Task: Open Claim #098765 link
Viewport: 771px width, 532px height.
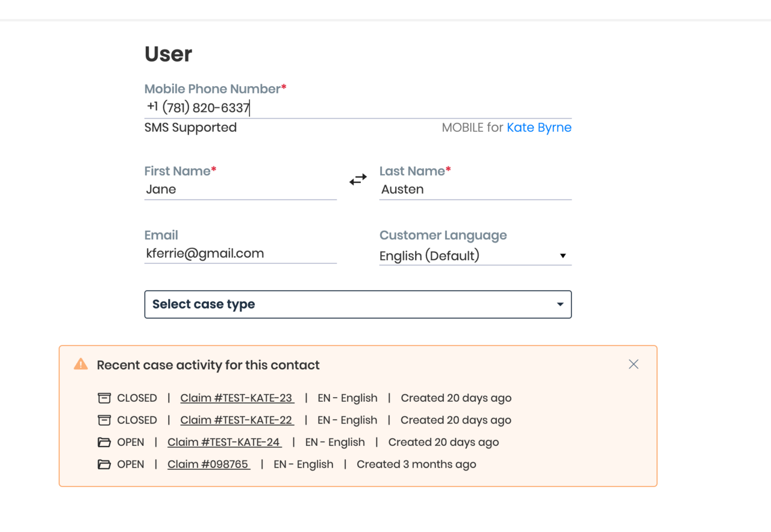Action: coord(208,465)
